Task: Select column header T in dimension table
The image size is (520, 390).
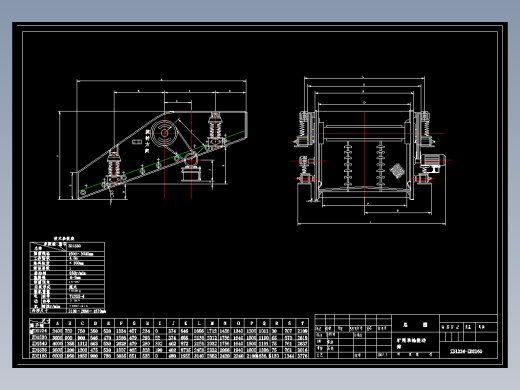Action: (302, 323)
